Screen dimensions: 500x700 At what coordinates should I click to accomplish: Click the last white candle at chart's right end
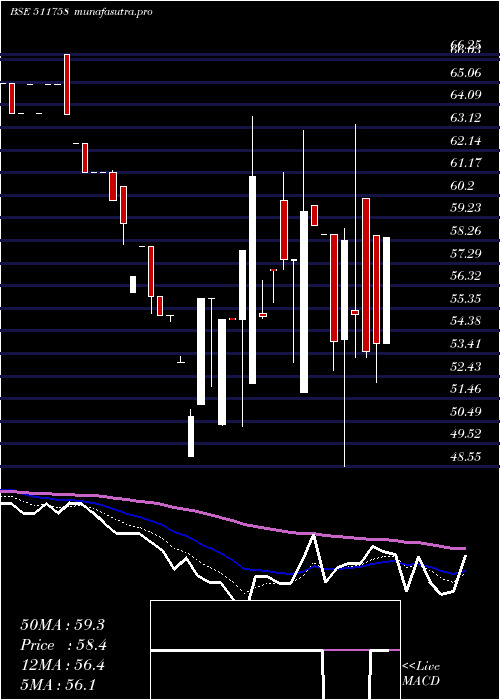point(386,291)
